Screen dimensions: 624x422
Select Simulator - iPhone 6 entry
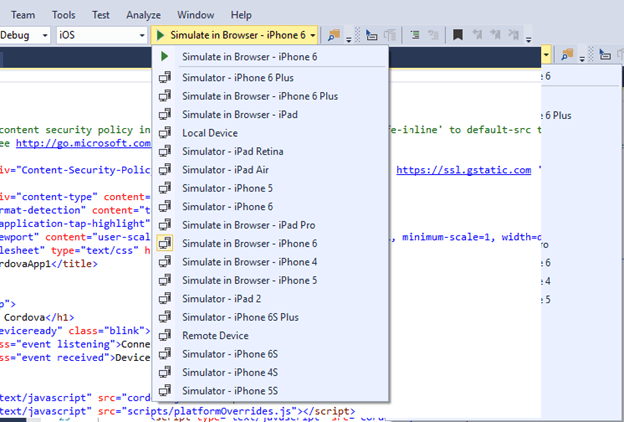270,207
